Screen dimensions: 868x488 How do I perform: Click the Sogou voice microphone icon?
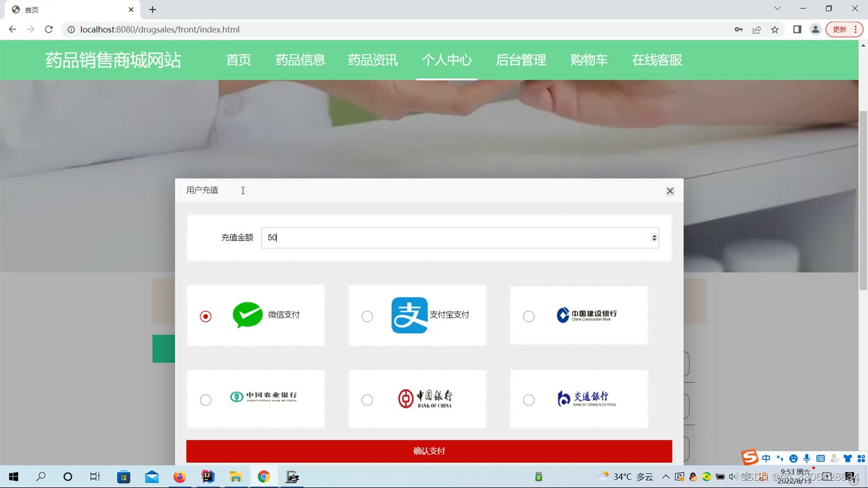click(807, 458)
